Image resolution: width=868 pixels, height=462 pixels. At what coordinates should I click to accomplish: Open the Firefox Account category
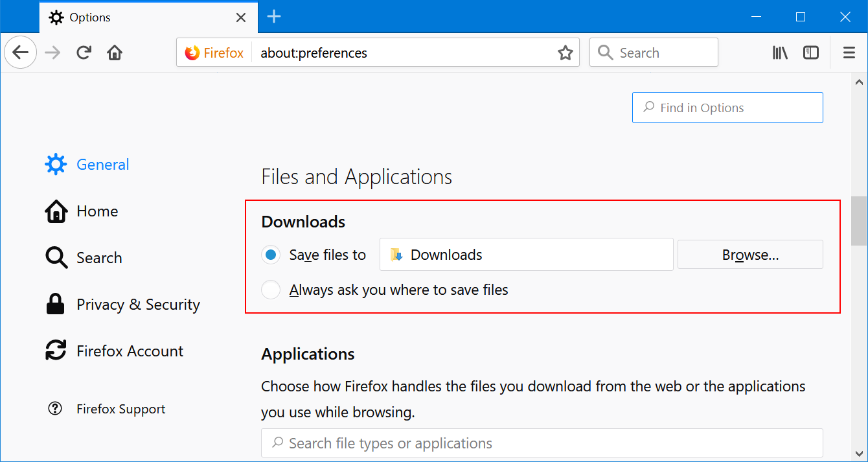[x=114, y=351]
